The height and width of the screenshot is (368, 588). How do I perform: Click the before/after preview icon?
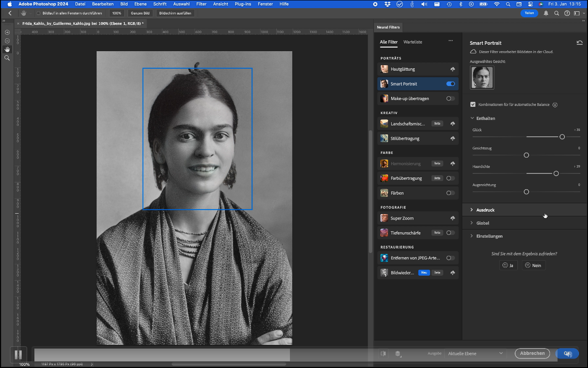click(x=384, y=354)
